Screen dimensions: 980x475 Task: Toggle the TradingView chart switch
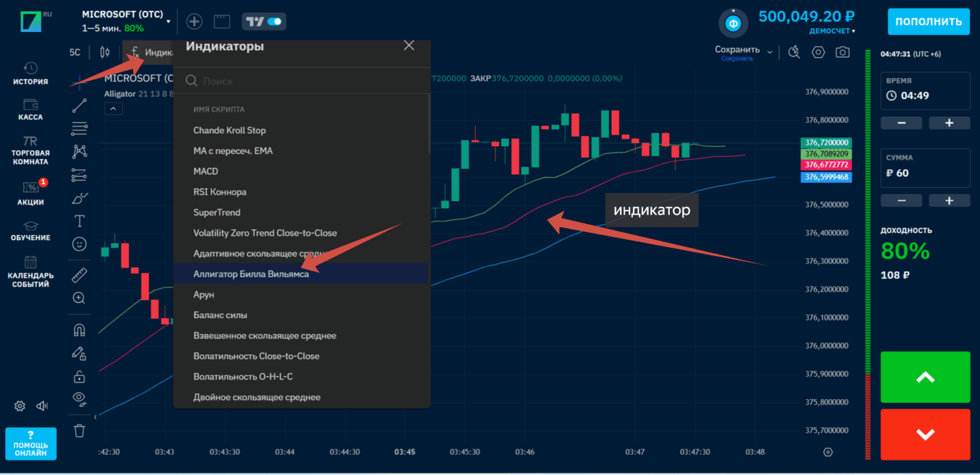(x=264, y=21)
